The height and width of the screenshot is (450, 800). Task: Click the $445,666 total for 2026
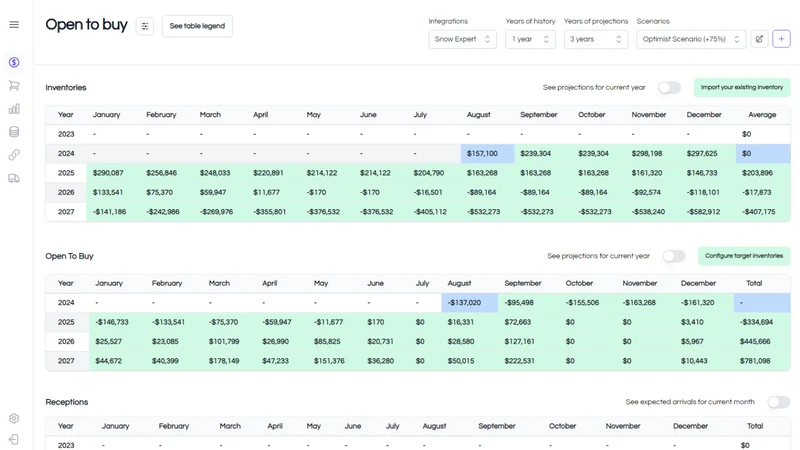tap(762, 341)
